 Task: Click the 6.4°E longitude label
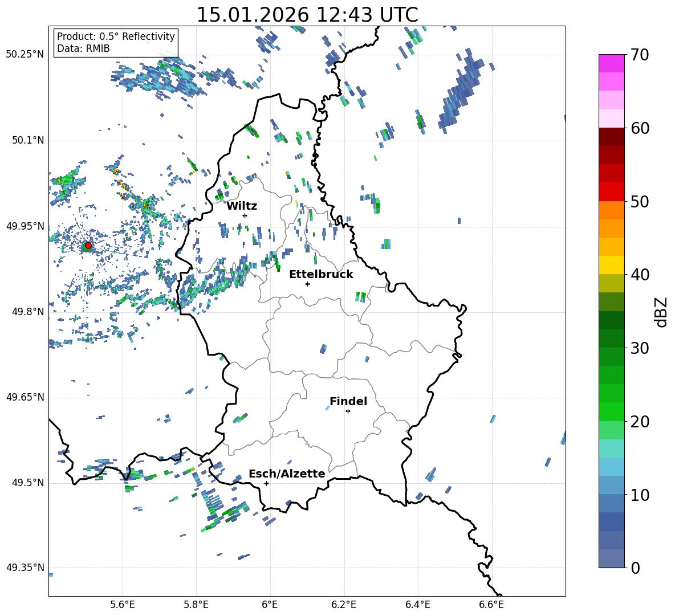point(417,605)
